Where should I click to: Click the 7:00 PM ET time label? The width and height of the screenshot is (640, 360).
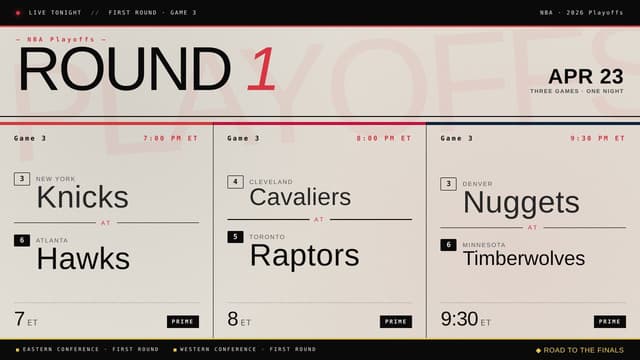click(x=171, y=138)
